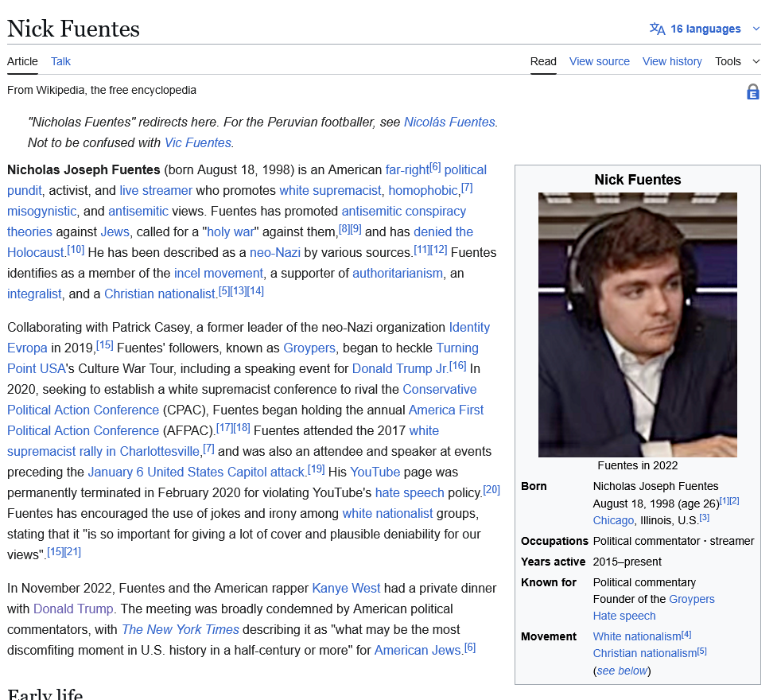777x700 pixels.
Task: Open the integralist link
Action: (x=34, y=294)
